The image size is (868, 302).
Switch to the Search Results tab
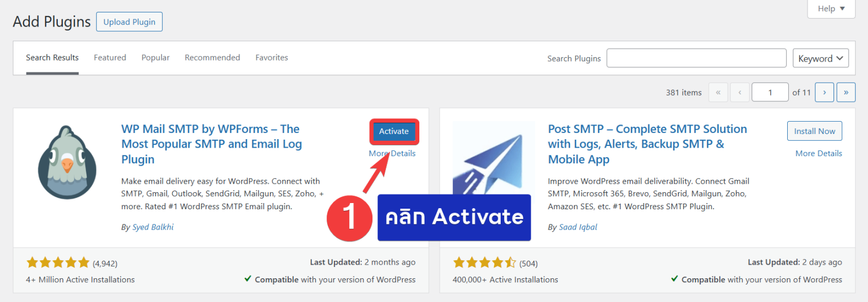pos(52,58)
